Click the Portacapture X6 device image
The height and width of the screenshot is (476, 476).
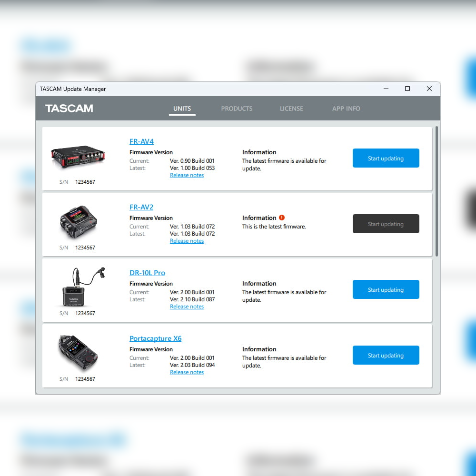(x=78, y=352)
